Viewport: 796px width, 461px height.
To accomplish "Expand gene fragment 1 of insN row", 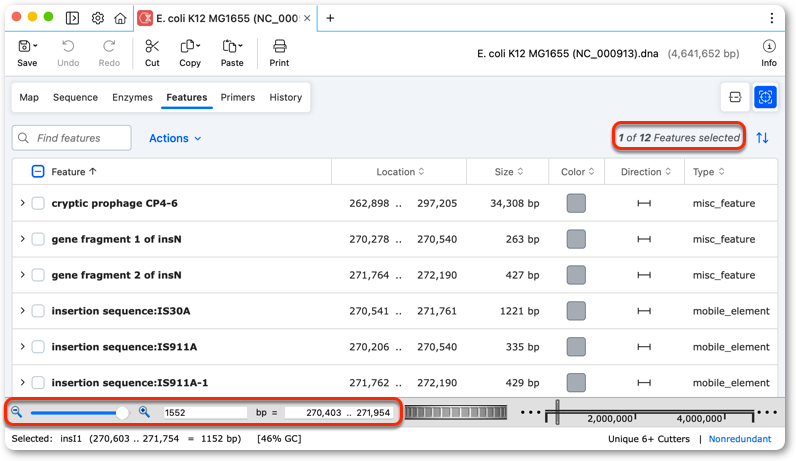I will click(22, 239).
